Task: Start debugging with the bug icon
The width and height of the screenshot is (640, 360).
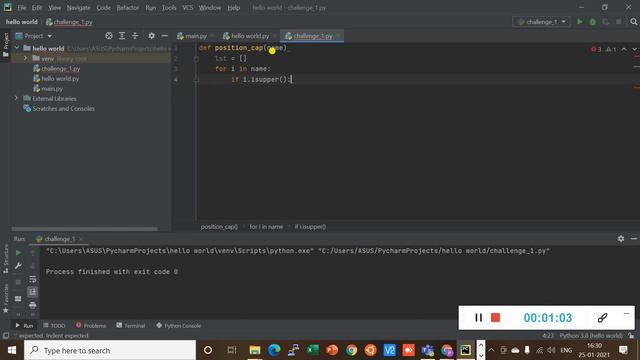Action: click(593, 22)
